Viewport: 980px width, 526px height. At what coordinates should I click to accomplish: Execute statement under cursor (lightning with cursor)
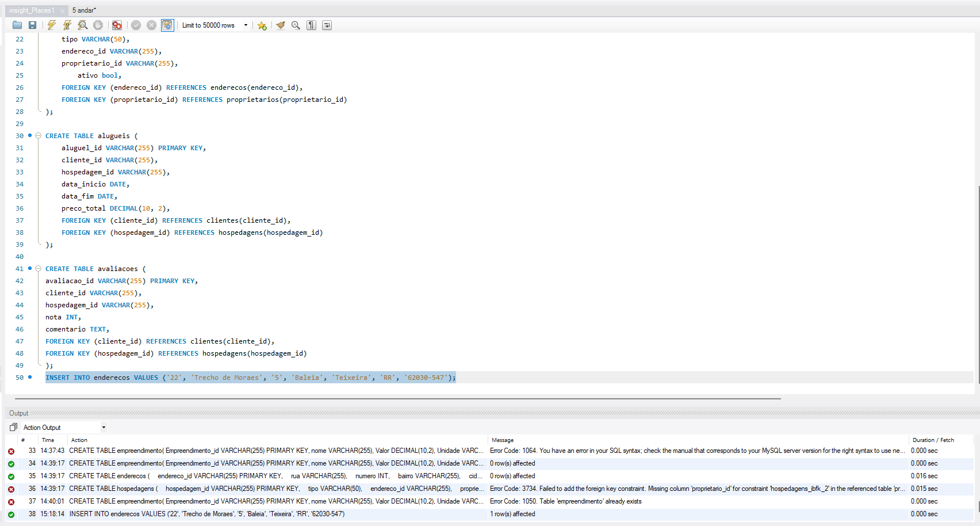(x=67, y=25)
